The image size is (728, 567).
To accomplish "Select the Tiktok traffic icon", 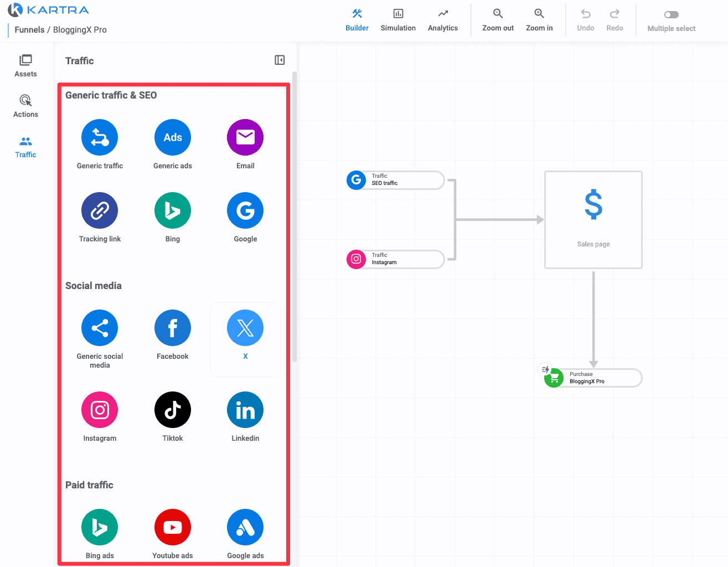I will 173,410.
